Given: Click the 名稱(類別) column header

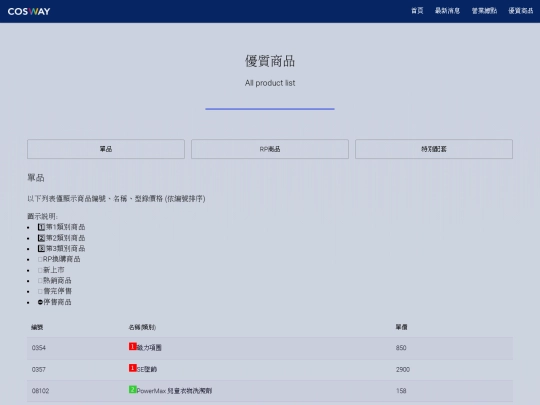Looking at the screenshot, I should [142, 327].
